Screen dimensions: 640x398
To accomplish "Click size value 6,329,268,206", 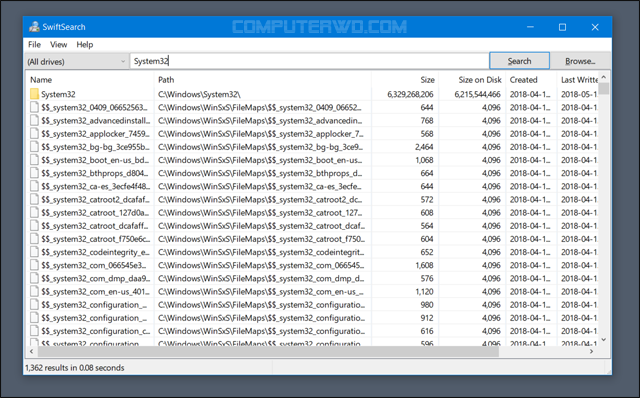I will pyautogui.click(x=410, y=94).
